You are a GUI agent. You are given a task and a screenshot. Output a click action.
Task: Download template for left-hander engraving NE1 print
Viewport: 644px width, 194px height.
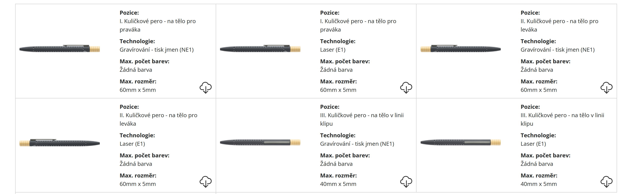point(607,88)
